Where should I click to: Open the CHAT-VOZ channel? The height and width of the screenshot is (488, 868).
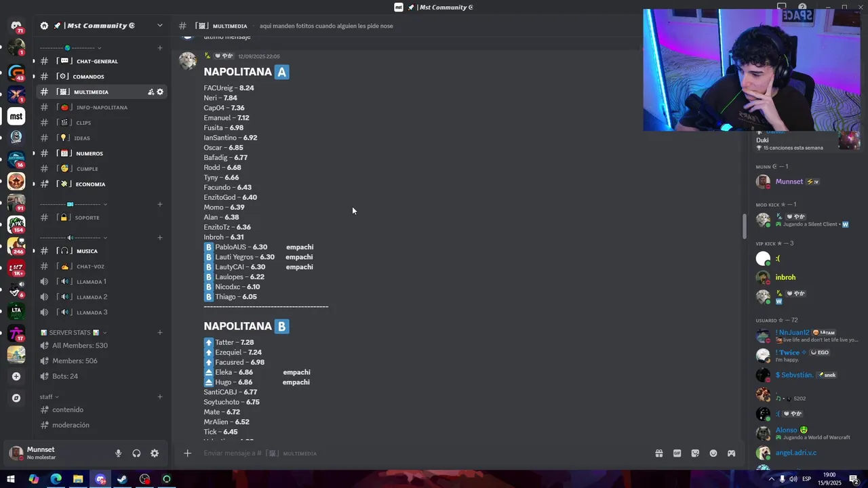pos(102,266)
